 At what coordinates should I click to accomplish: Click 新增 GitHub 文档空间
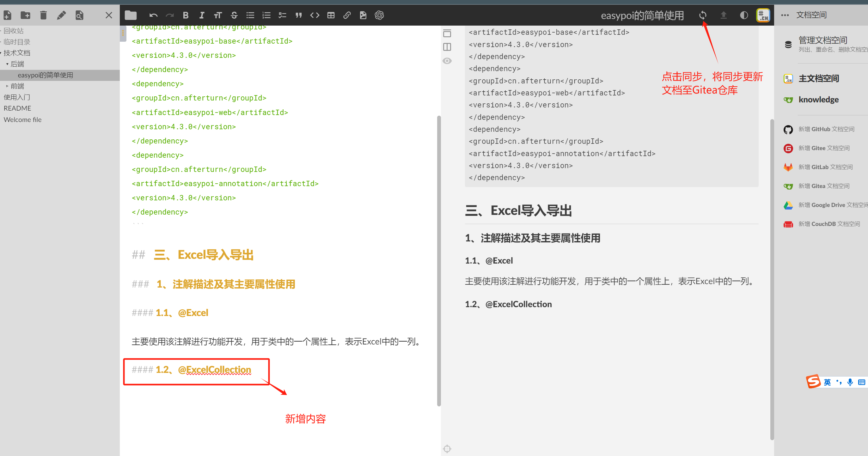(x=826, y=129)
